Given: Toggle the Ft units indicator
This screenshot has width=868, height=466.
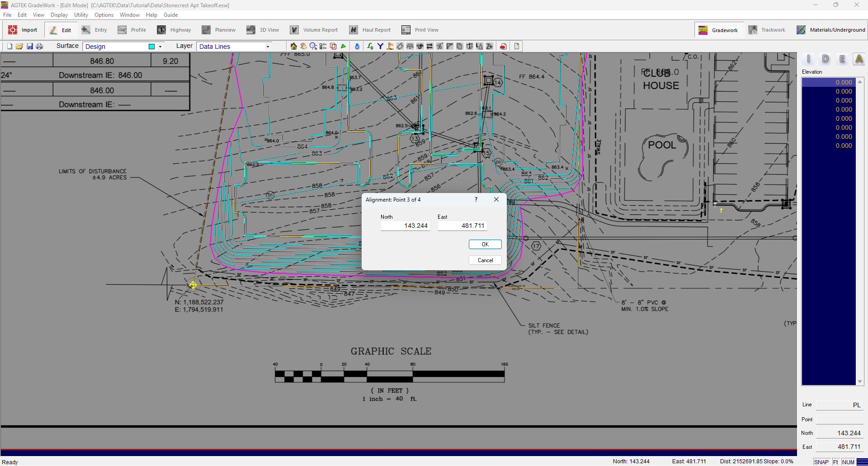Looking at the screenshot, I should (835, 461).
